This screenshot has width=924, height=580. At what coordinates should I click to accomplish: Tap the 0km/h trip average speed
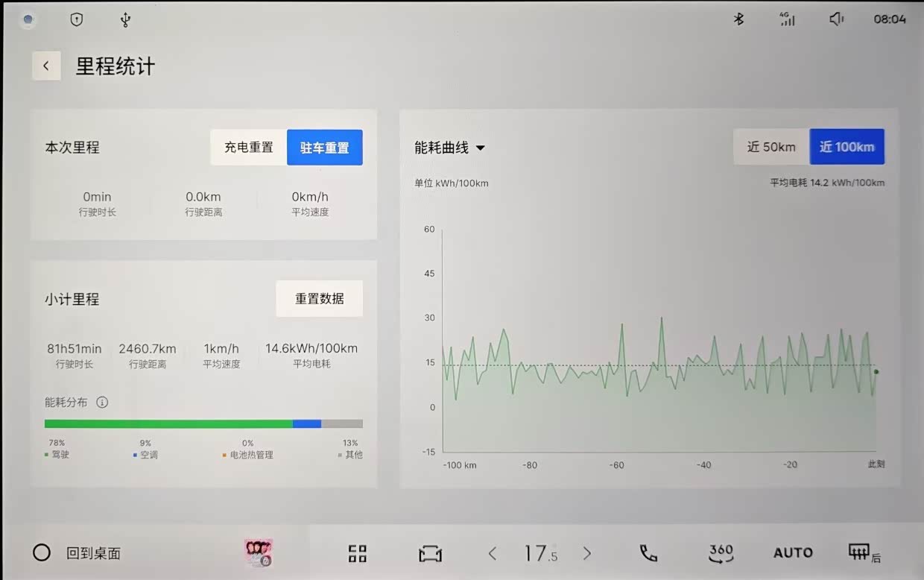click(x=310, y=197)
